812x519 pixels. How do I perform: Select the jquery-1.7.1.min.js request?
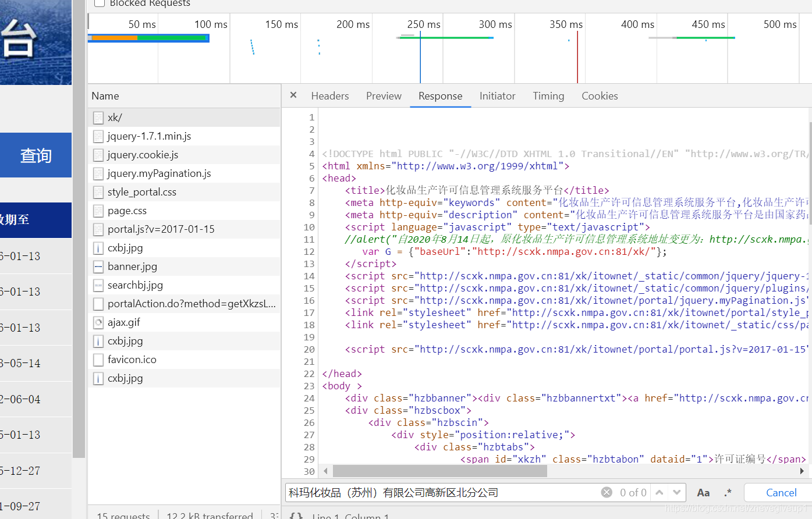(184, 136)
